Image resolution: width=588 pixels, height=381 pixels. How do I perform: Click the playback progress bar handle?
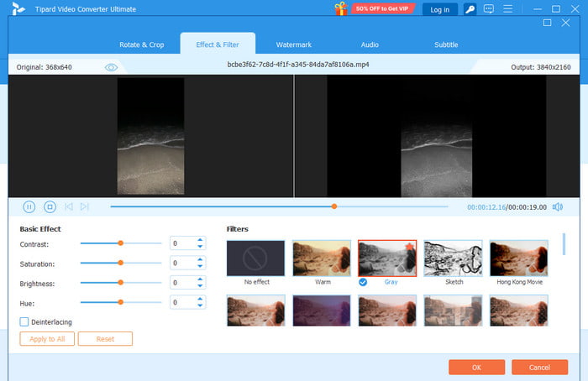coord(334,206)
